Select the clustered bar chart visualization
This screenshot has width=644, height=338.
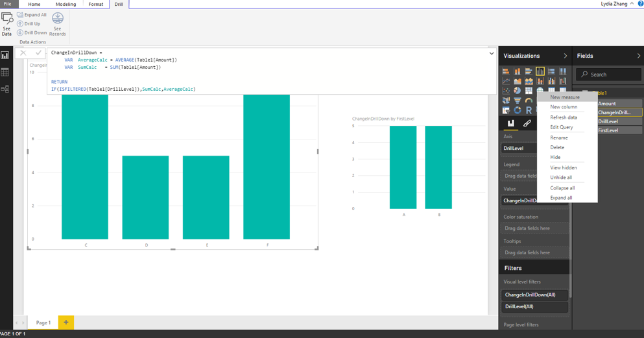[x=529, y=71]
